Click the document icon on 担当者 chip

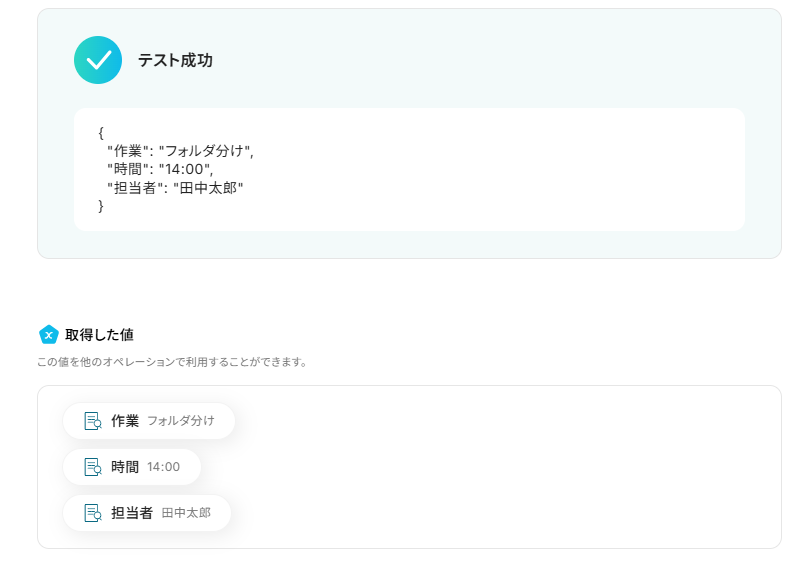pyautogui.click(x=93, y=513)
